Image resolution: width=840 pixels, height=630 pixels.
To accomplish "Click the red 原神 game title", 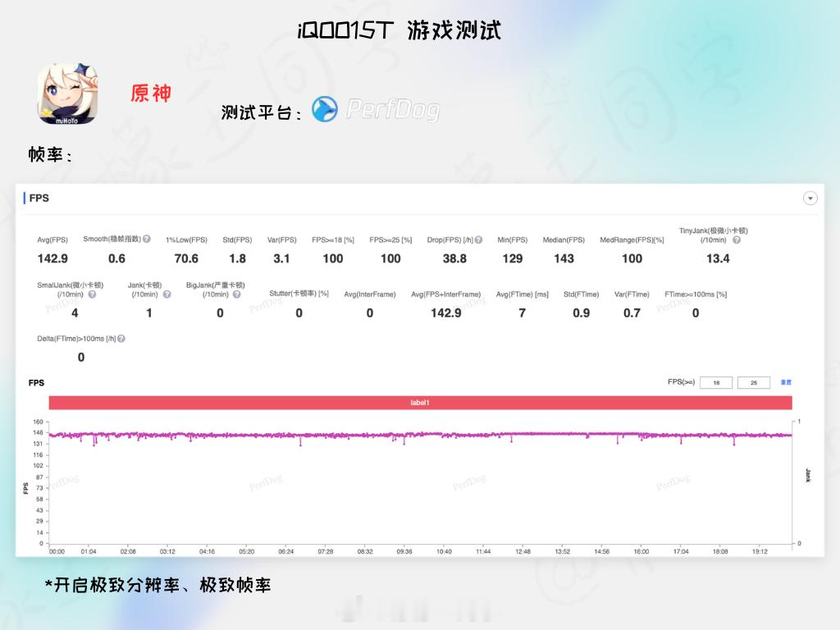I will (x=151, y=94).
